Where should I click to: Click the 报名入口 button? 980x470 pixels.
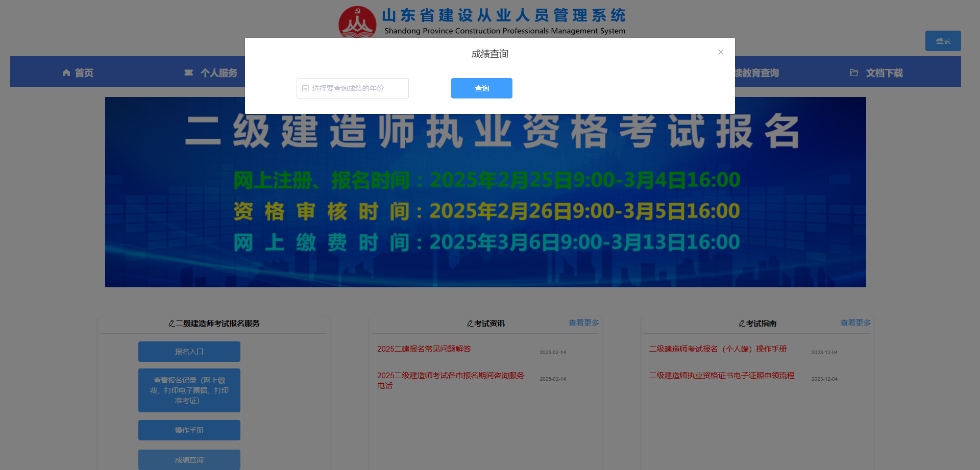click(x=189, y=352)
